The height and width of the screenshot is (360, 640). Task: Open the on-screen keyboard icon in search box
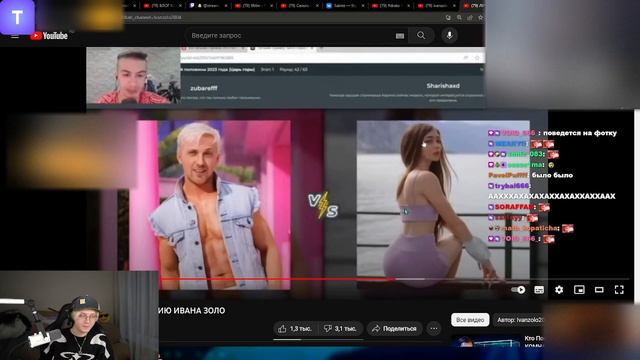click(x=400, y=36)
